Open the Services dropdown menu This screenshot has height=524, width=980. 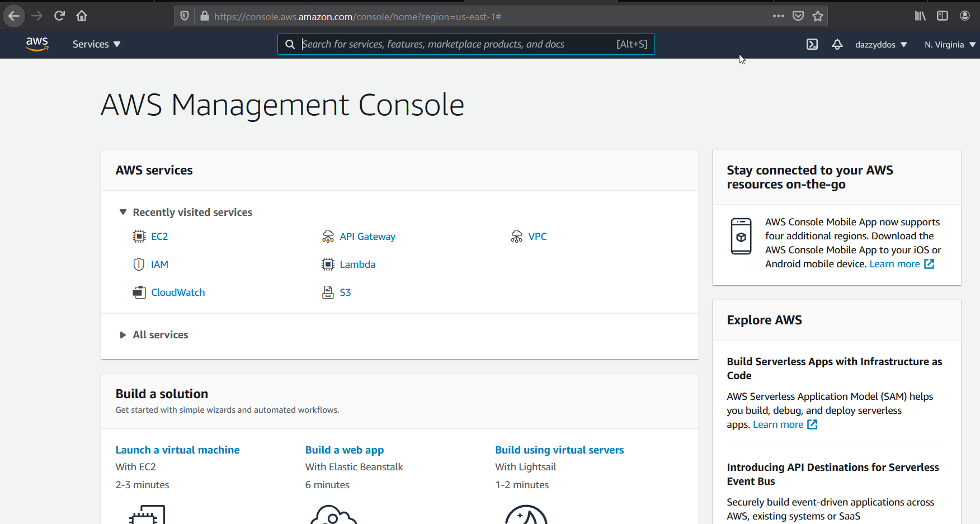tap(96, 44)
